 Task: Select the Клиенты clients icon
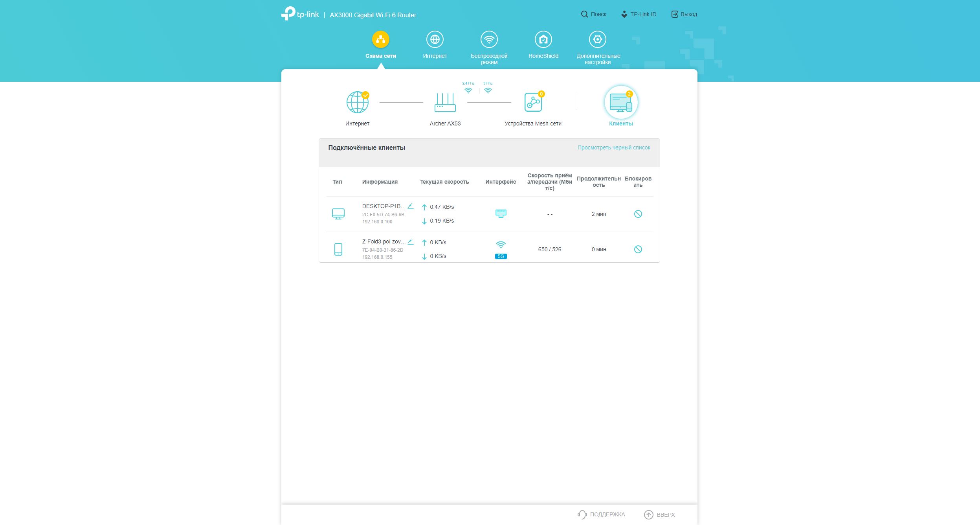coord(621,102)
